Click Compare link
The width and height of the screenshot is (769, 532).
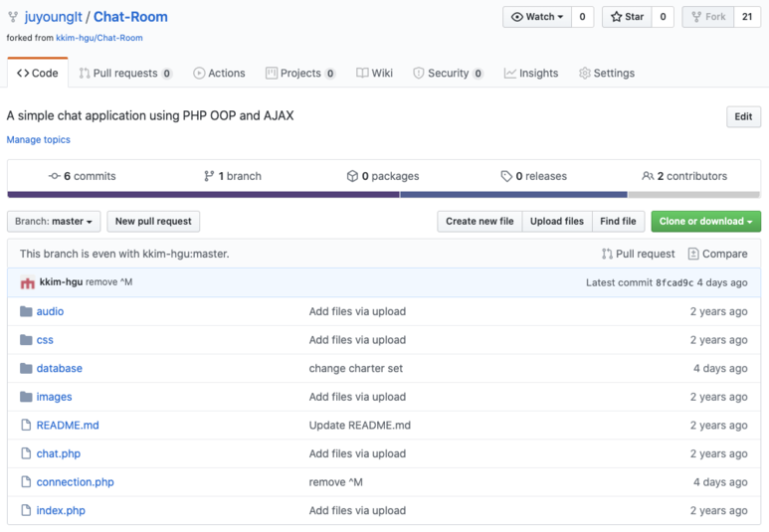pyautogui.click(x=718, y=254)
